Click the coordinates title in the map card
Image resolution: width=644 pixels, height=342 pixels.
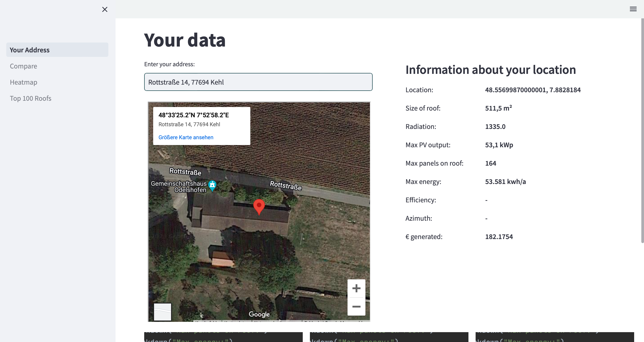193,115
